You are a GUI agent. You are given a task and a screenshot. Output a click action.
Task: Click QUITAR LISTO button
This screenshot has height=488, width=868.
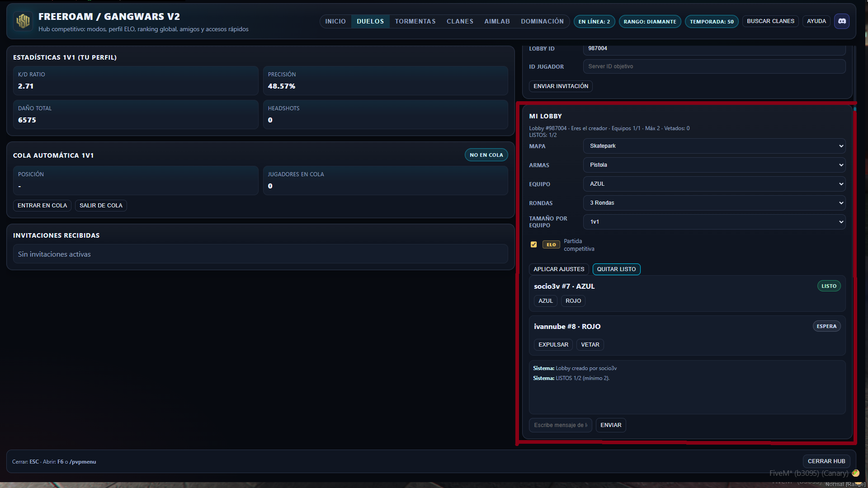(x=616, y=269)
